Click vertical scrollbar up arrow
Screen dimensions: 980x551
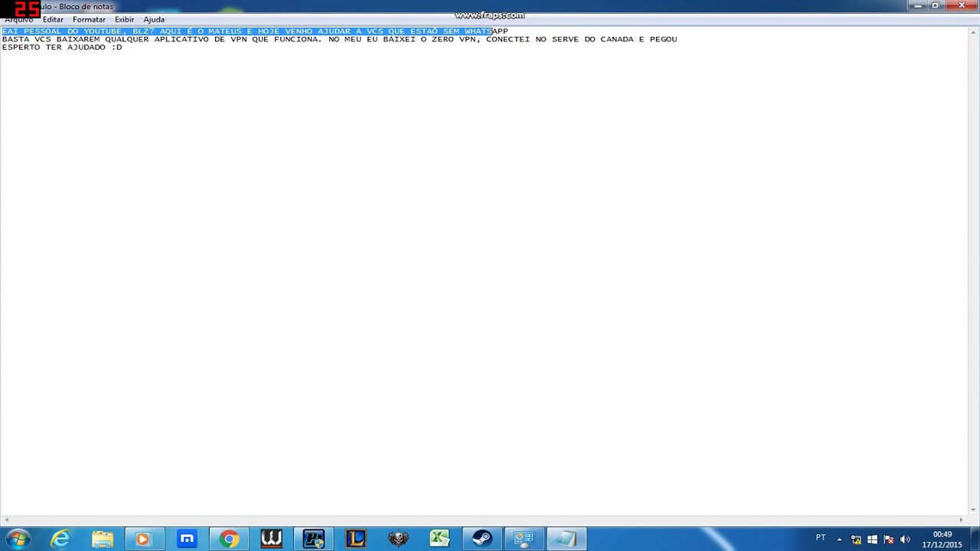974,31
